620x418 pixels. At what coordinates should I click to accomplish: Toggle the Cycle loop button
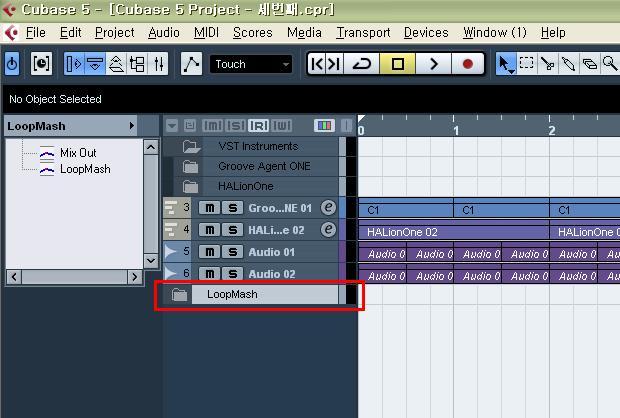tap(362, 63)
